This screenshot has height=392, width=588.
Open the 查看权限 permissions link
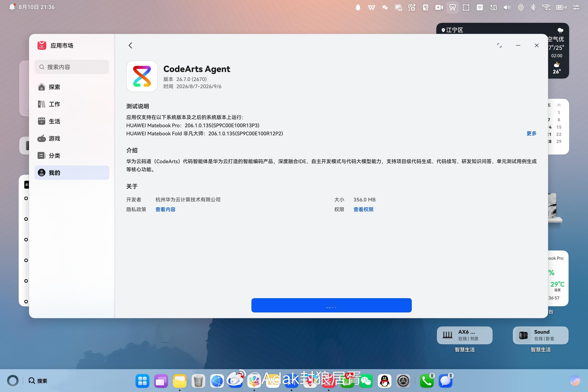click(363, 210)
